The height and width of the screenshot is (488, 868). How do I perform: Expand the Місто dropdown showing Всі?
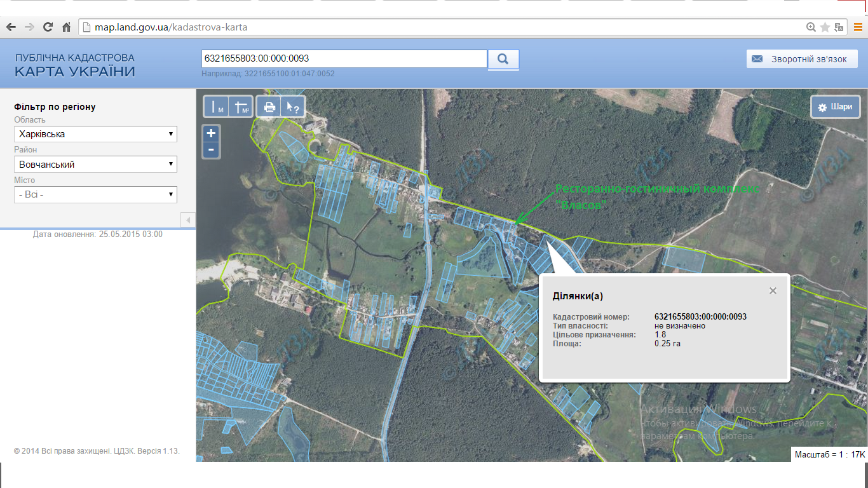(95, 194)
